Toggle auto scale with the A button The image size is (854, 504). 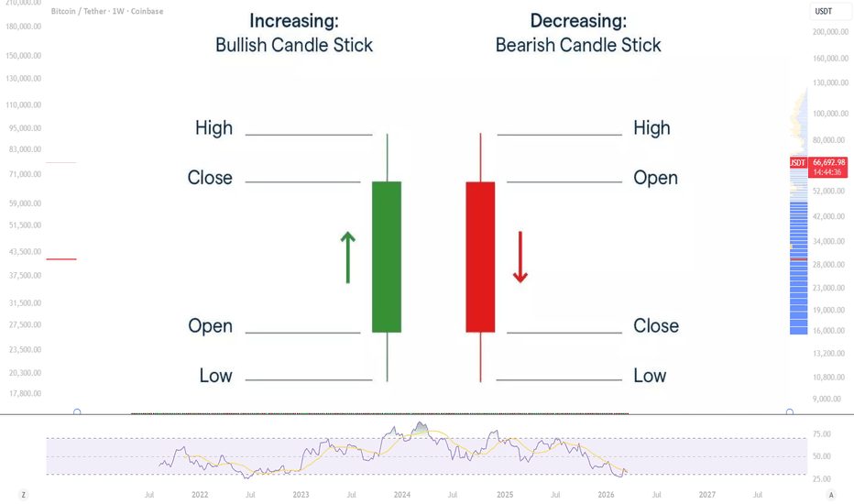831,495
